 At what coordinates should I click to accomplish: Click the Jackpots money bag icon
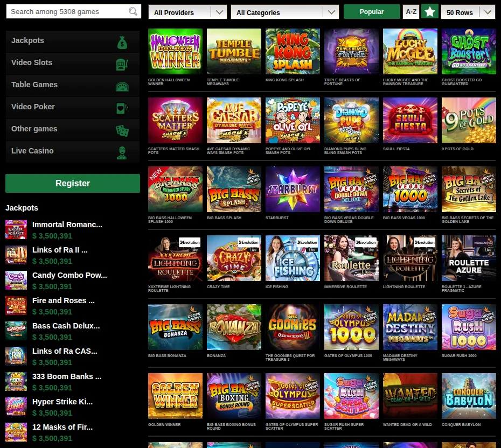point(122,43)
